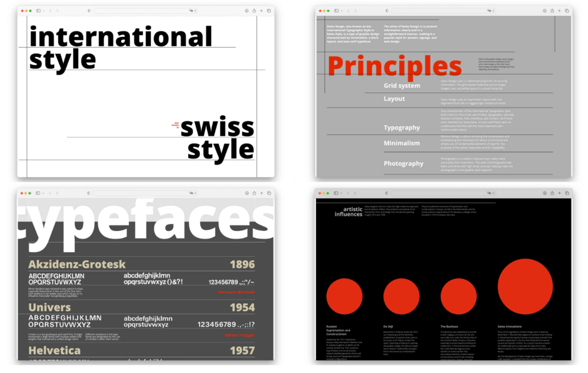Viewport: 588px width, 373px height.
Task: Add new tab in artistic influences window
Action: (559, 193)
